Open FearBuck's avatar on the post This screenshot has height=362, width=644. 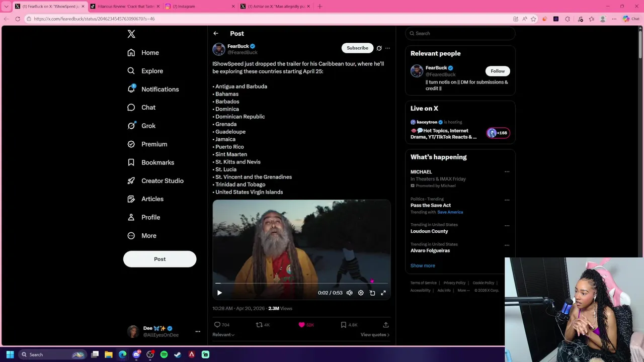(x=219, y=49)
